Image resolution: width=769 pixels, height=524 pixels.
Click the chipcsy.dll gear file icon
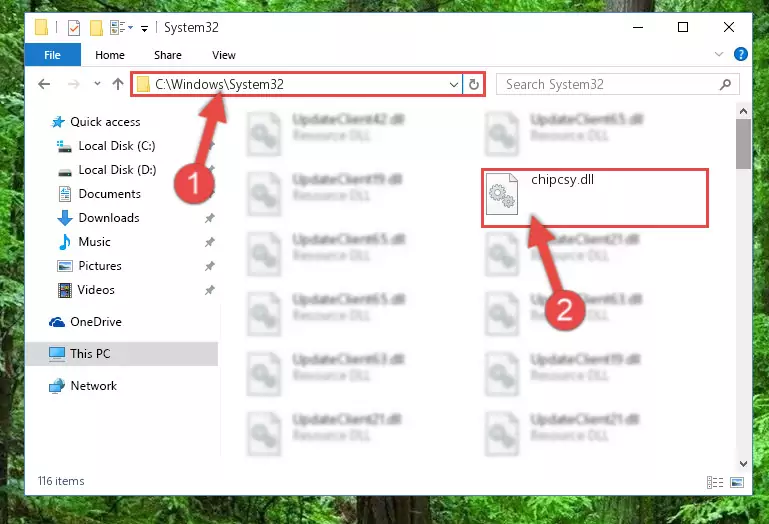coord(502,194)
